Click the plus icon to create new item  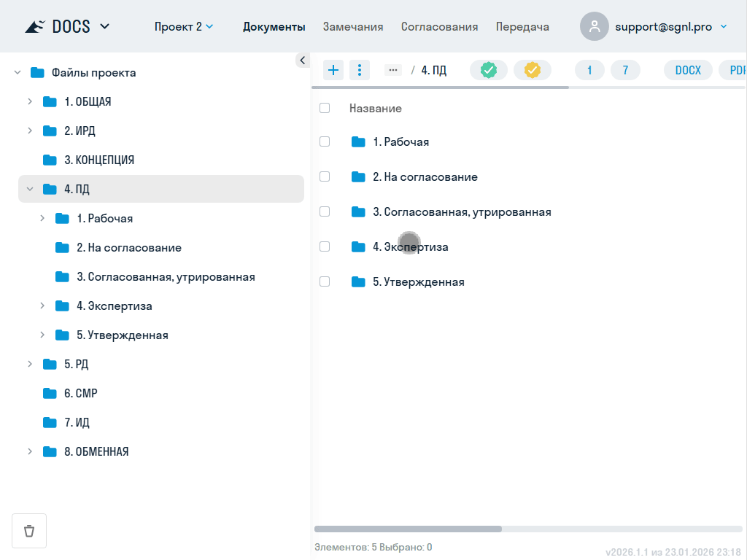tap(333, 69)
